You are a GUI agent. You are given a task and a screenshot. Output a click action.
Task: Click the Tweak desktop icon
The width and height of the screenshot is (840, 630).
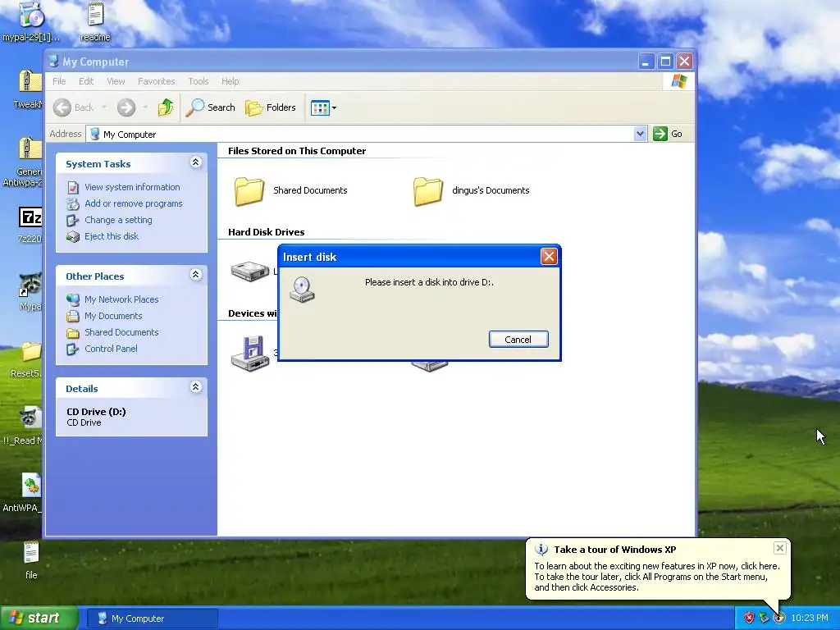pos(30,89)
